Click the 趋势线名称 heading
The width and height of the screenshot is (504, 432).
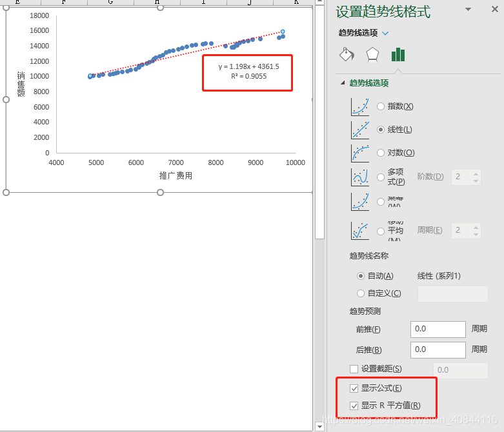(369, 256)
